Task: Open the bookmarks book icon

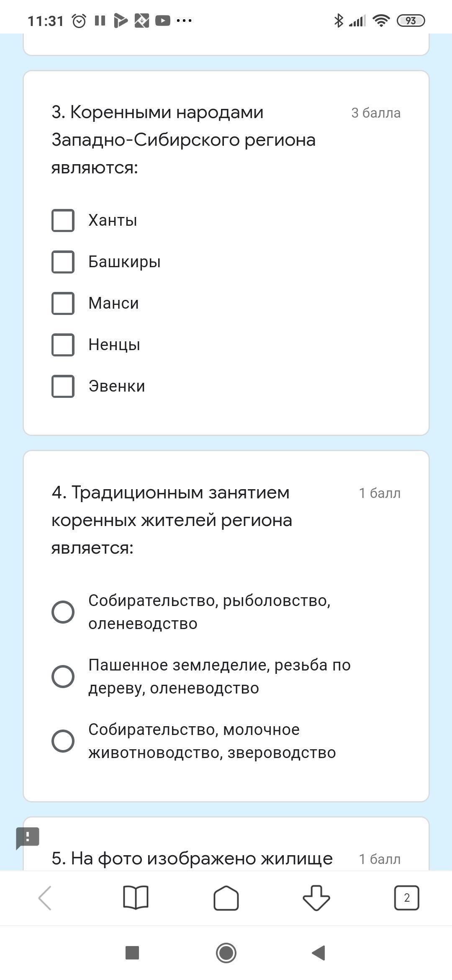Action: [x=136, y=898]
